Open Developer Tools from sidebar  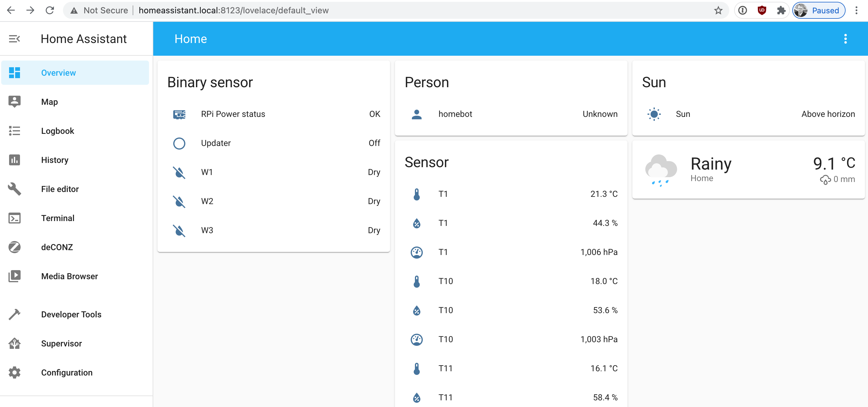(71, 314)
